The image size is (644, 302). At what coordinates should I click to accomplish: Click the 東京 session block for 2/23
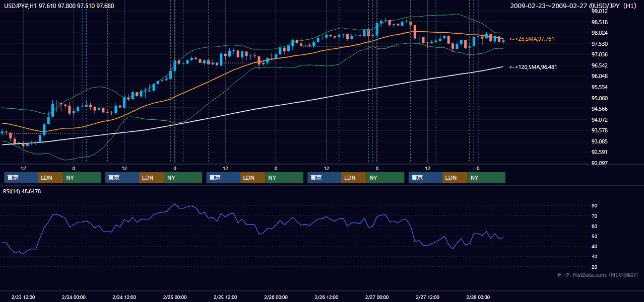tap(21, 178)
